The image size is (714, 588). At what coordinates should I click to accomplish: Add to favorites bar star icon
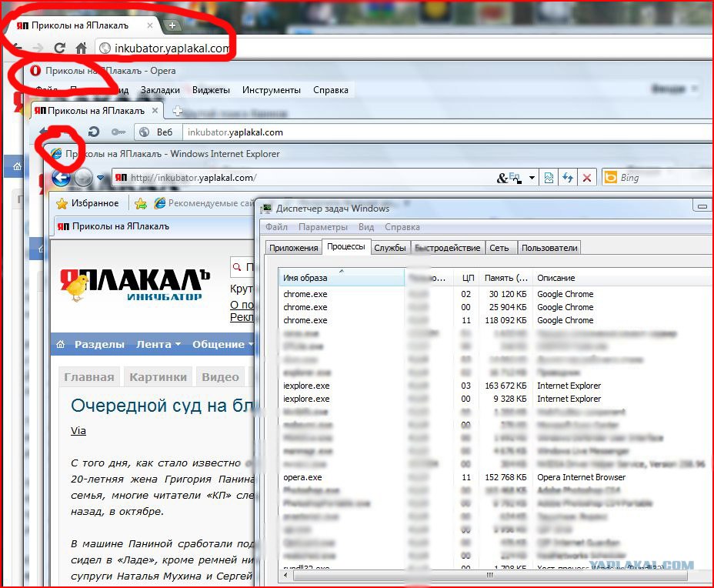[x=141, y=204]
